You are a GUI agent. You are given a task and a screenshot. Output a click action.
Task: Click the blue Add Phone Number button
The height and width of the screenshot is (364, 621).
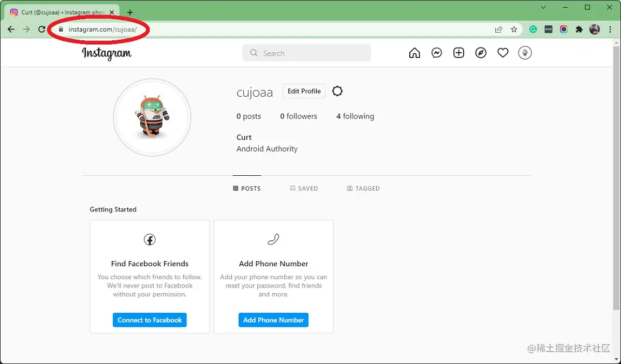273,320
